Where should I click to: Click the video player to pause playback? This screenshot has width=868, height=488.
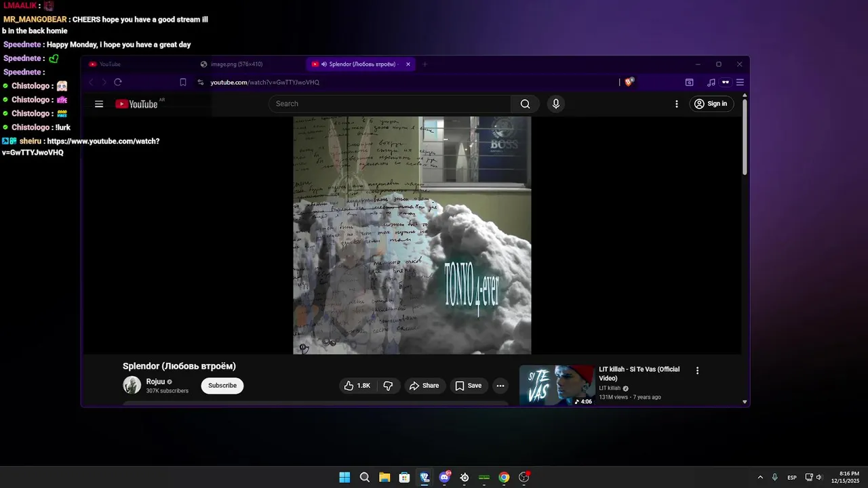point(412,235)
